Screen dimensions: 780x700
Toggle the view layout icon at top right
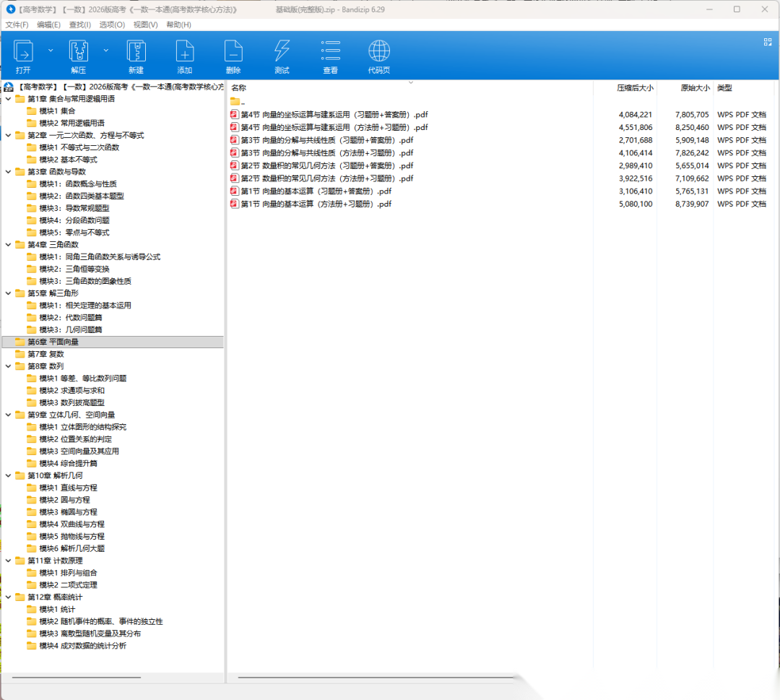tap(768, 42)
